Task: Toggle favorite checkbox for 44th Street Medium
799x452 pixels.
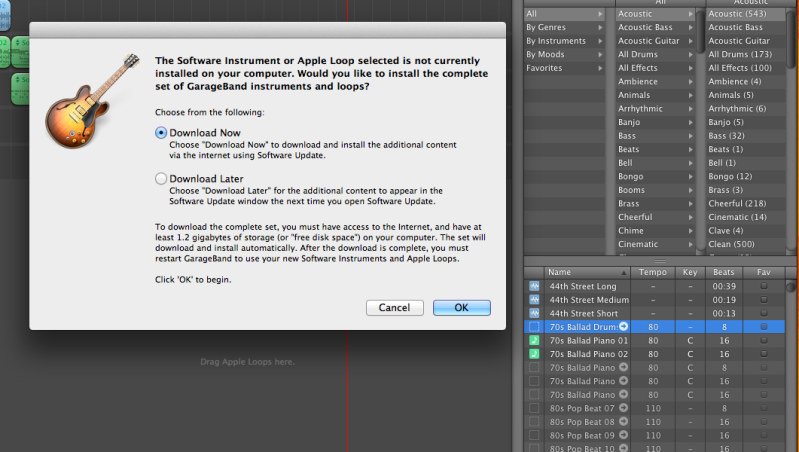Action: point(763,300)
